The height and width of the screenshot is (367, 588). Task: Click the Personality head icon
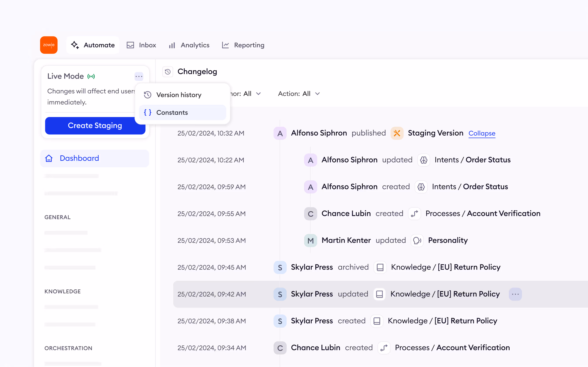pyautogui.click(x=417, y=240)
